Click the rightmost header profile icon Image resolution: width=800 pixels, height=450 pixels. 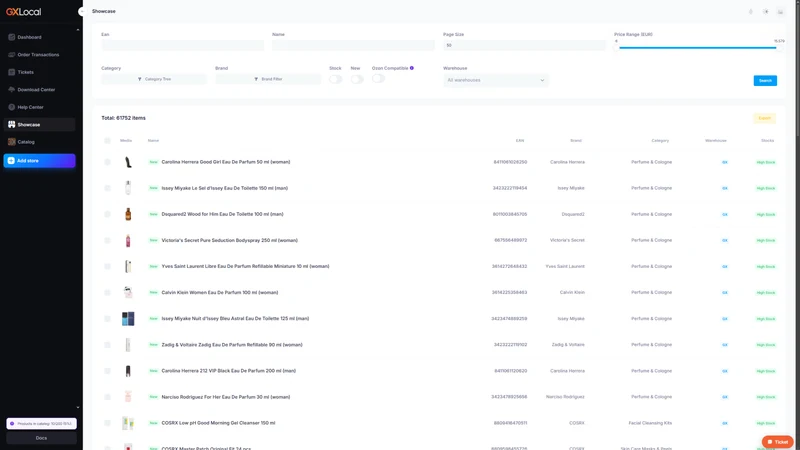click(x=781, y=11)
